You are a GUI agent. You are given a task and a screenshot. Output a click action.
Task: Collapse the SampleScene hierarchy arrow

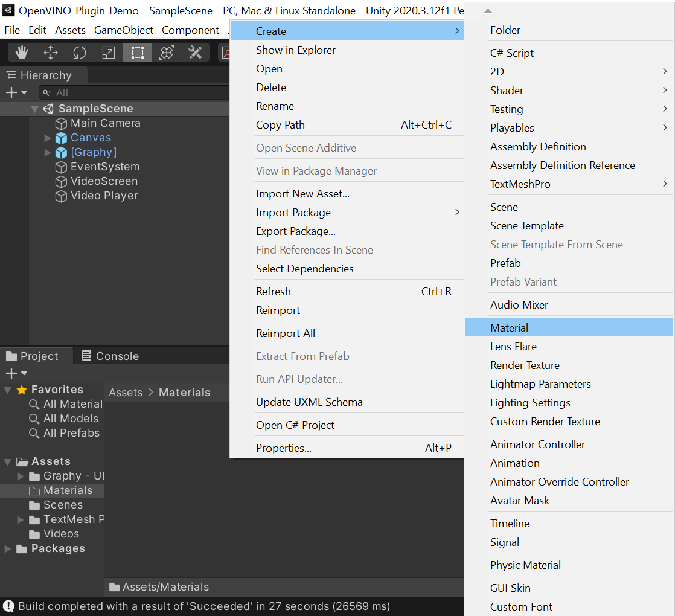(35, 109)
